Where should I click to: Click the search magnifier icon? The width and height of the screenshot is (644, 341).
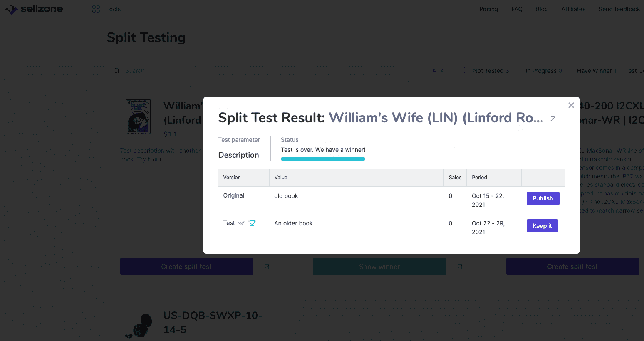pos(116,71)
